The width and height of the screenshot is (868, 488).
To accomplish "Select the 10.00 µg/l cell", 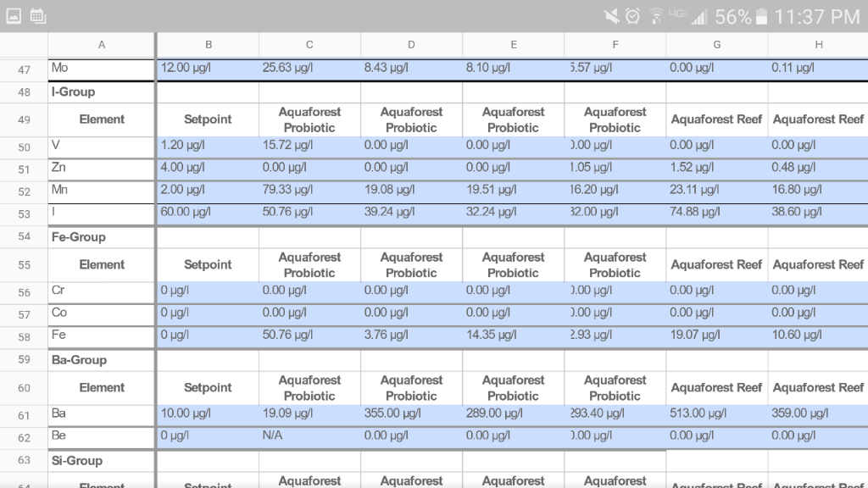I will tap(209, 415).
